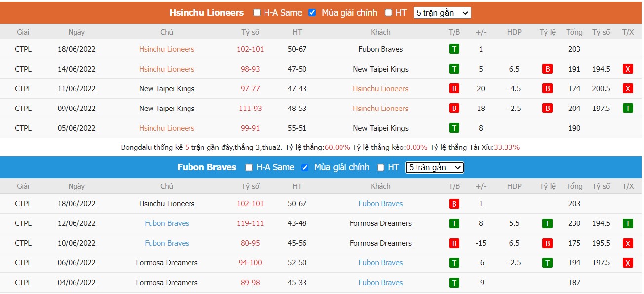
Task: Click green T over/under badge in 12/06/2022 row
Action: (628, 223)
